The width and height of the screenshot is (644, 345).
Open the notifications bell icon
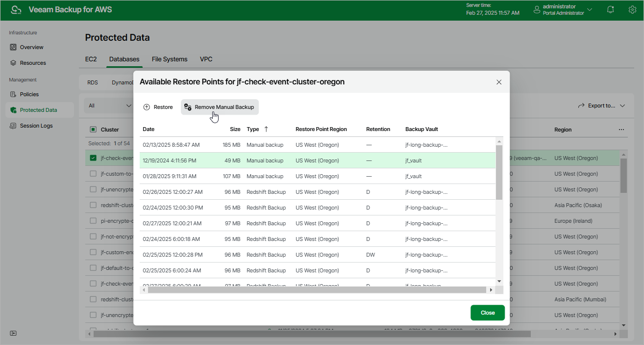pyautogui.click(x=610, y=10)
